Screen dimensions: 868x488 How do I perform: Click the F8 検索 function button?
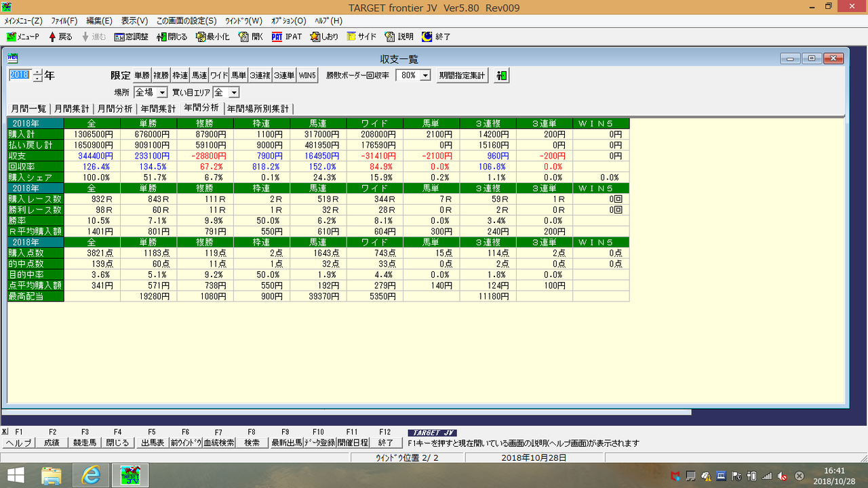pyautogui.click(x=252, y=443)
